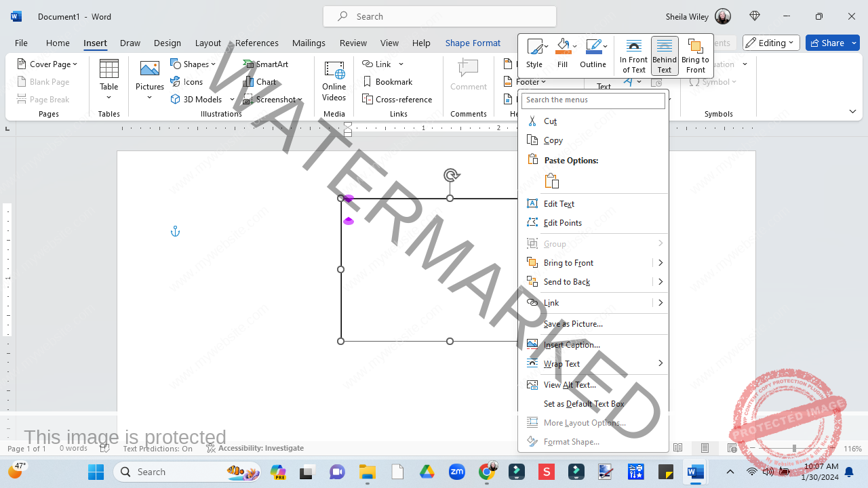Click the Cross-reference button
The height and width of the screenshot is (488, 868).
pos(397,100)
